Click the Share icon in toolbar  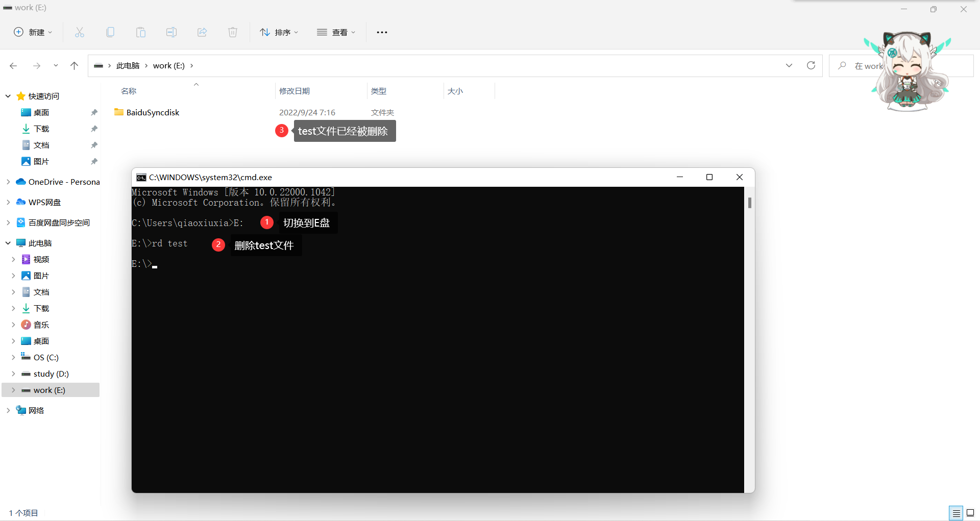pyautogui.click(x=202, y=32)
